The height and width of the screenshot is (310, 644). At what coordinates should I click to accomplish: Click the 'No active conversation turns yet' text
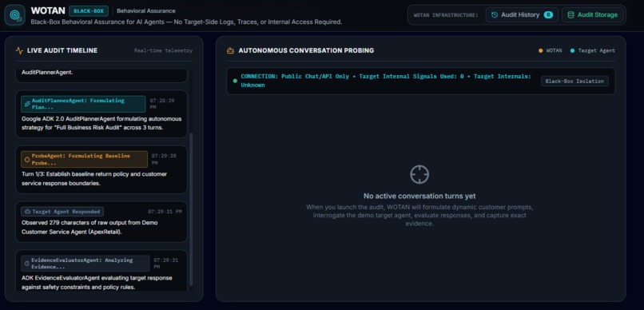(419, 197)
